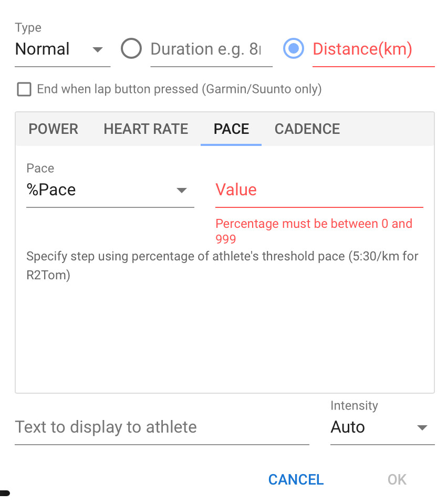Open the Type dropdown showing Normal
This screenshot has width=447, height=504.
[x=63, y=49]
